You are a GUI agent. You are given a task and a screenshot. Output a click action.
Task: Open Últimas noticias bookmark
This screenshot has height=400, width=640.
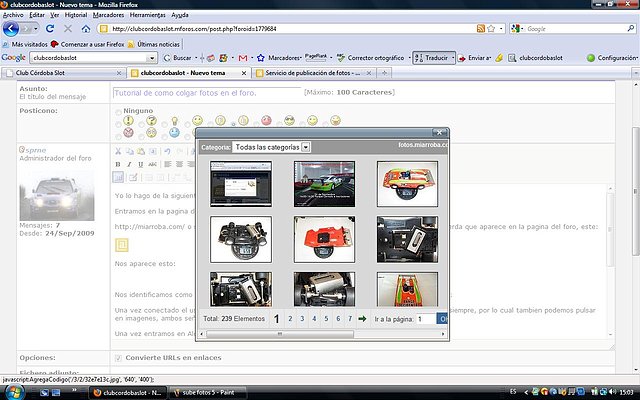tap(154, 44)
